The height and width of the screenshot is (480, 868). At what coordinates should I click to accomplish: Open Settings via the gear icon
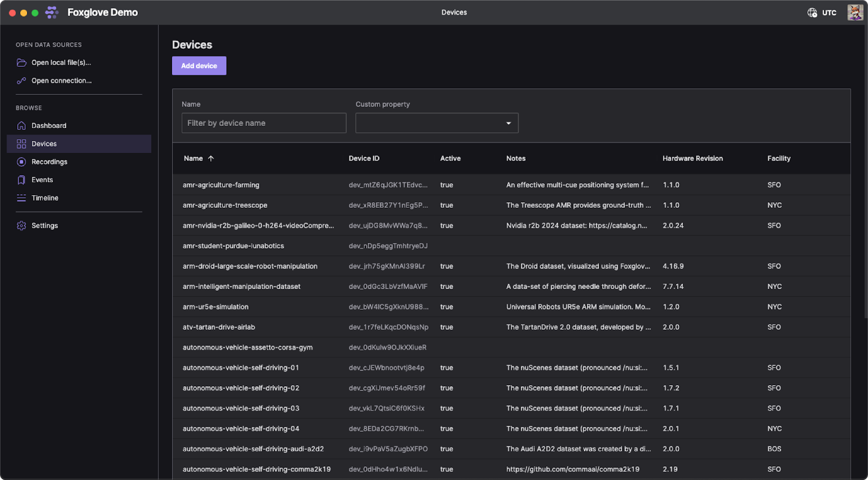pos(22,226)
